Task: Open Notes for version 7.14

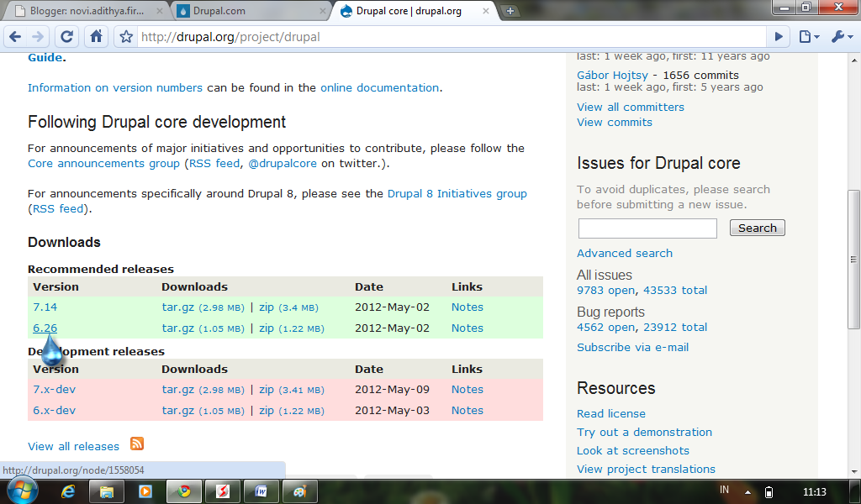Action: [467, 307]
